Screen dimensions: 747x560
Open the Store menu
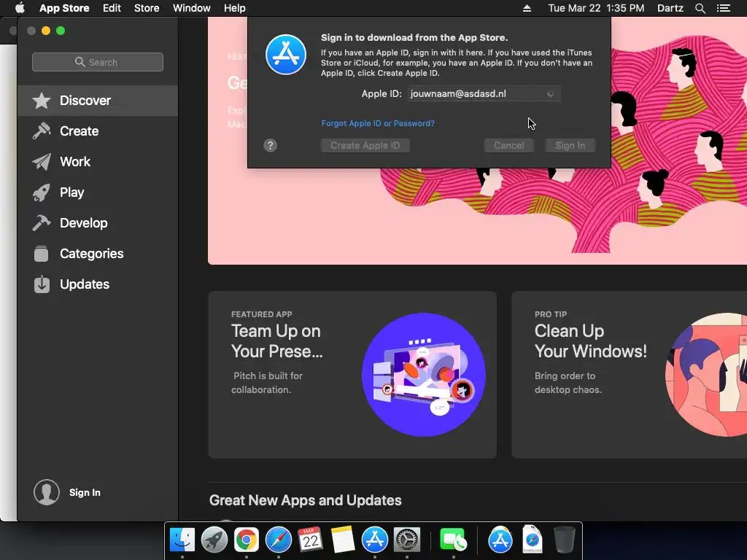(147, 8)
